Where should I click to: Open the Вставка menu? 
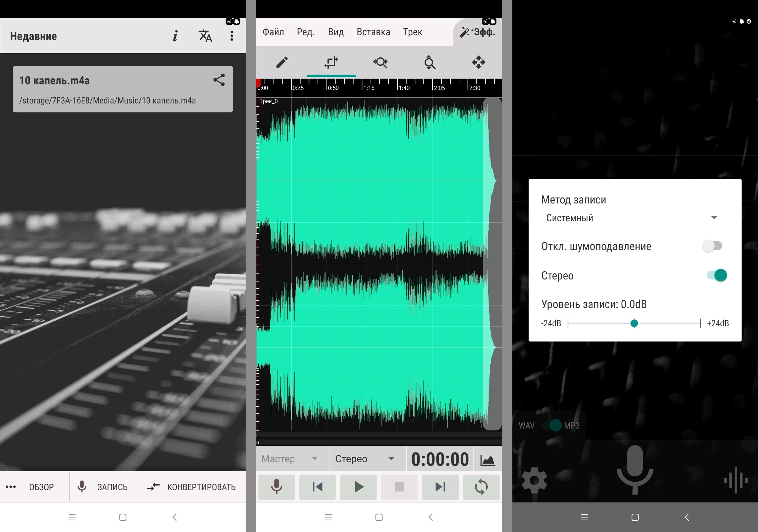click(373, 32)
